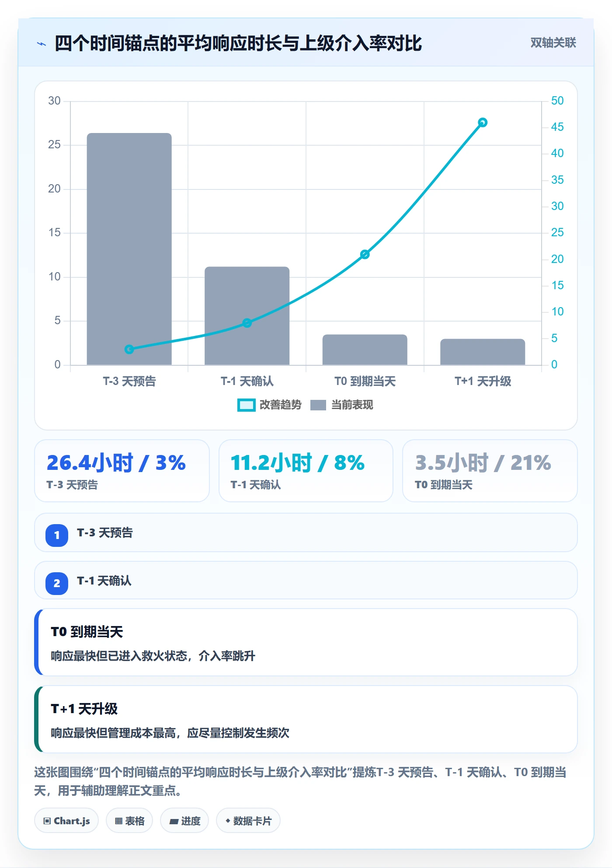
Task: Click the left axis value 30
Action: pos(54,101)
